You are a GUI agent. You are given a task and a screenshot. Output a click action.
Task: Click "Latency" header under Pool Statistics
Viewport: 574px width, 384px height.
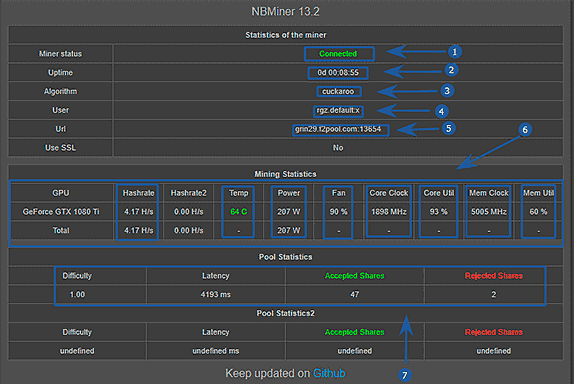point(216,276)
